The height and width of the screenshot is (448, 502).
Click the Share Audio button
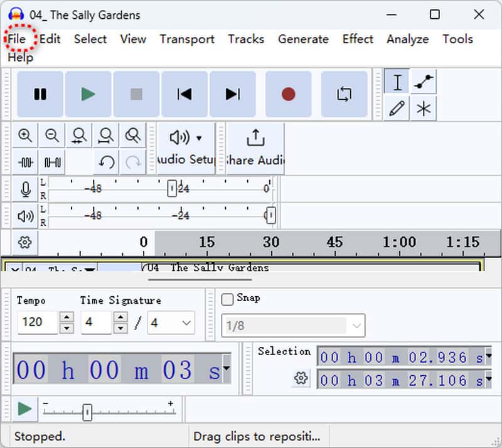pos(255,147)
